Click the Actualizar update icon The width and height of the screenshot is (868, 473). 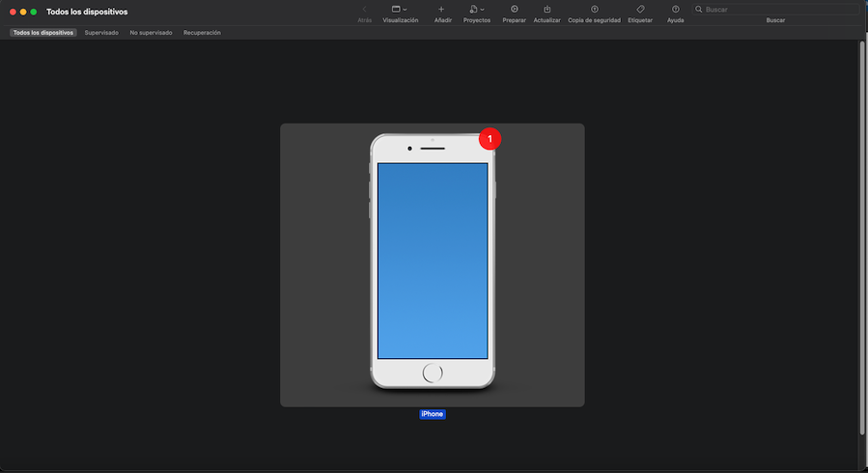(546, 10)
